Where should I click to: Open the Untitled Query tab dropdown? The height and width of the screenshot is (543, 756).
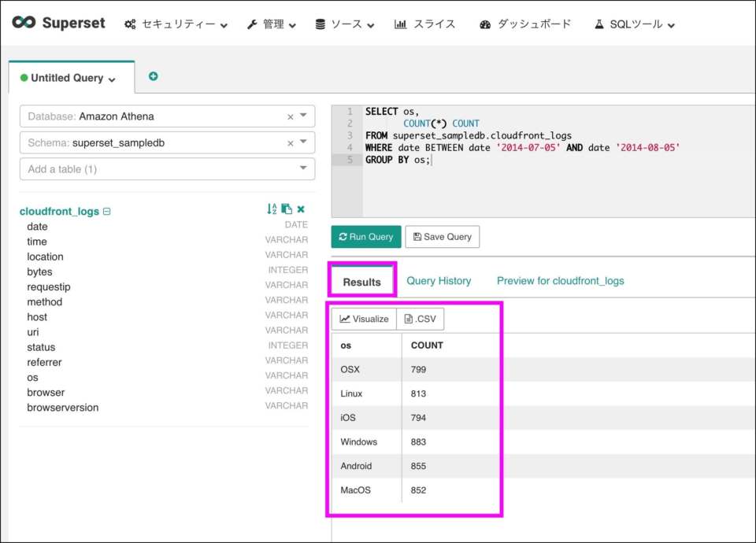coord(109,78)
